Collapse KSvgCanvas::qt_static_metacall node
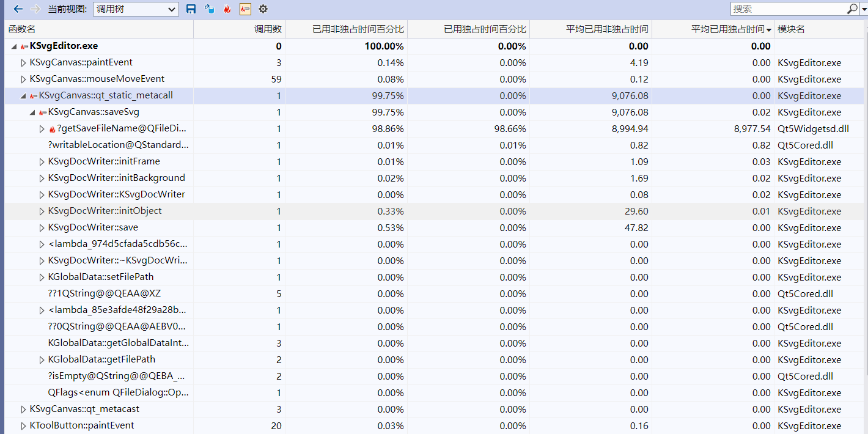This screenshot has height=434, width=868. (x=23, y=96)
